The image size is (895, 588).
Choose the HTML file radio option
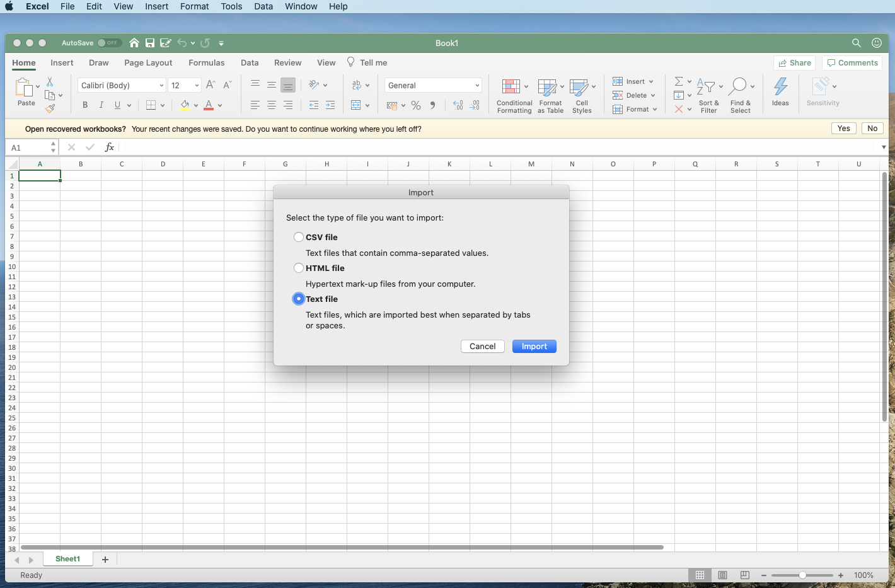click(299, 268)
